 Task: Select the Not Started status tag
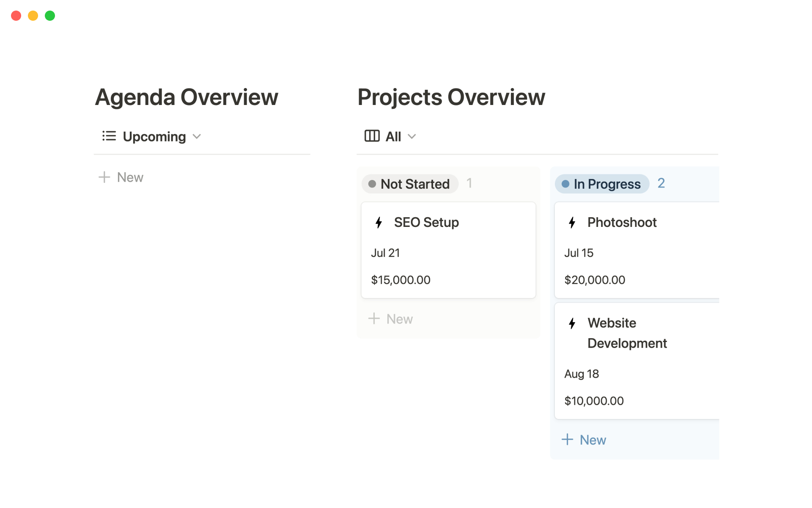(410, 184)
